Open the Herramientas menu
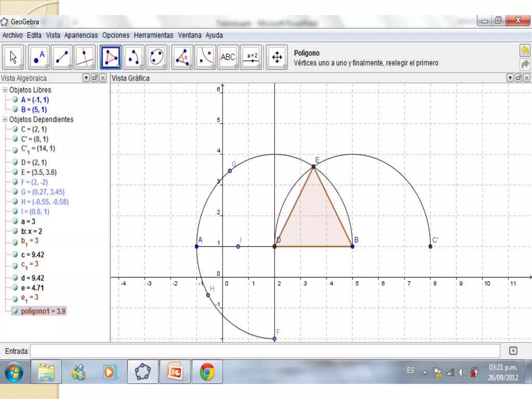 [153, 35]
